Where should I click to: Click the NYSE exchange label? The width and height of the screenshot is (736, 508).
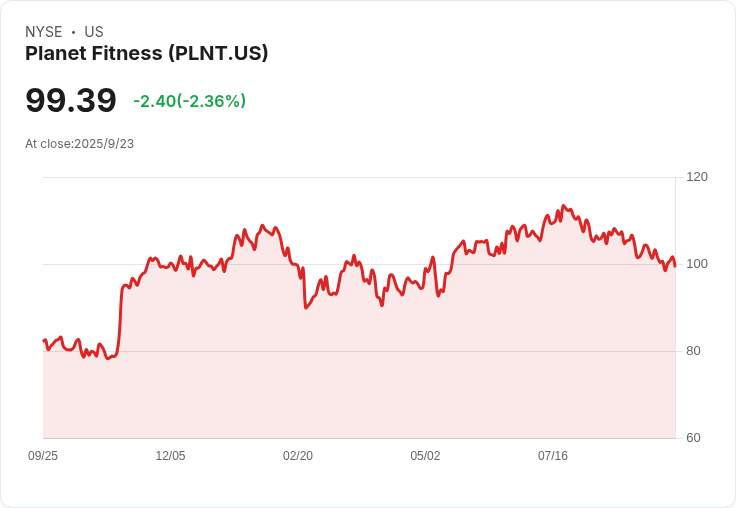[43, 32]
